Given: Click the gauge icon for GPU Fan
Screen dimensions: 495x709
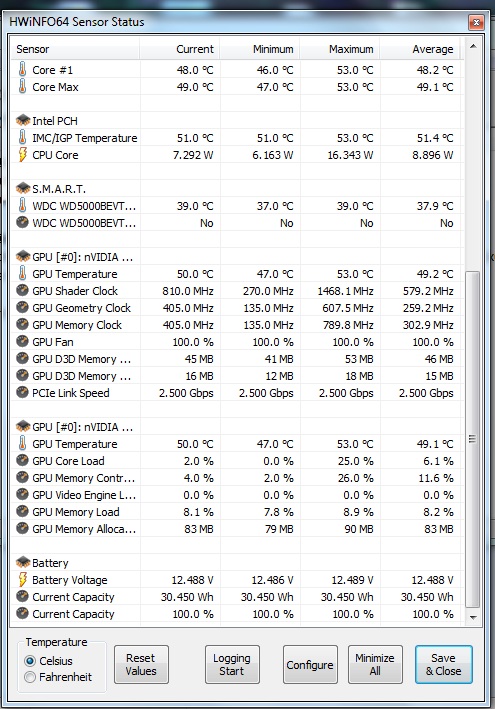Looking at the screenshot, I should point(22,341).
